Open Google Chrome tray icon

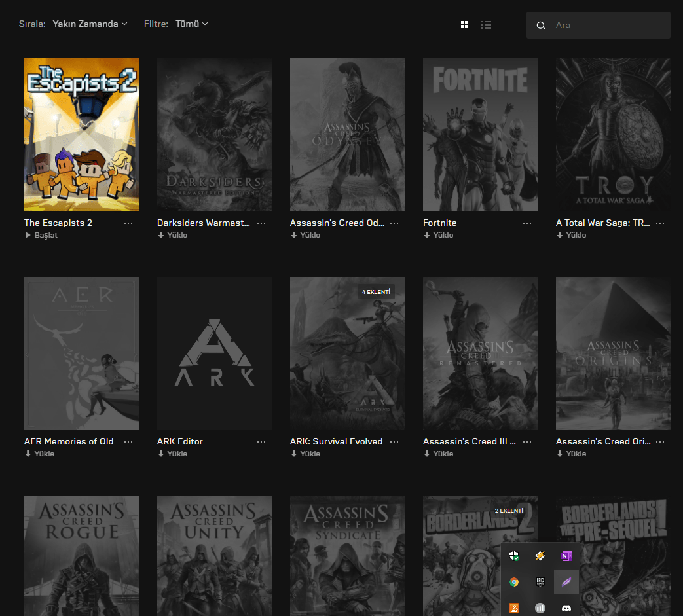514,582
